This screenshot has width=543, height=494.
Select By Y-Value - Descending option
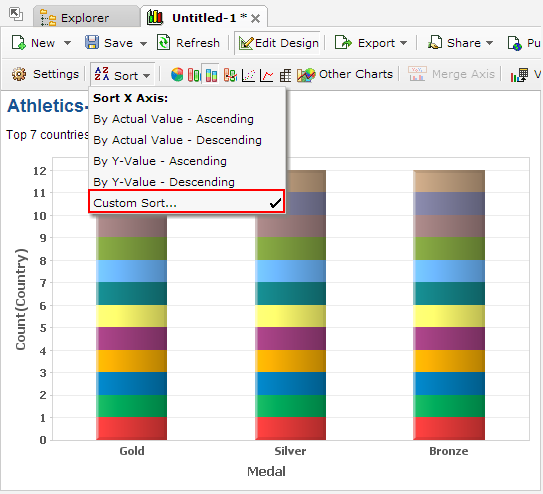point(164,182)
